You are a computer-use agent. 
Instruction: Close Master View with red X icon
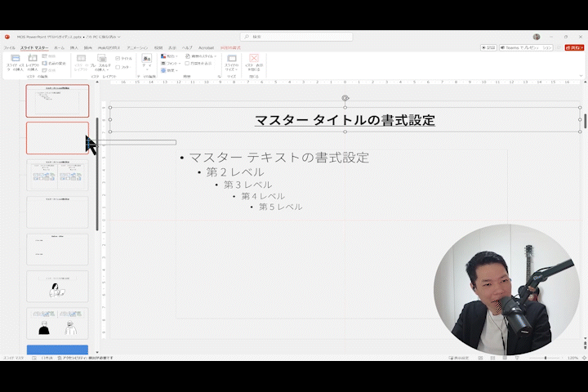[x=254, y=60]
